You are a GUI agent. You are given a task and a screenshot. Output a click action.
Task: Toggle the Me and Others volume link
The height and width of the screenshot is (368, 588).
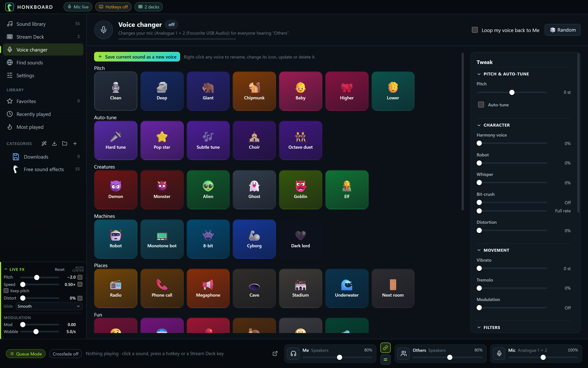pyautogui.click(x=385, y=348)
